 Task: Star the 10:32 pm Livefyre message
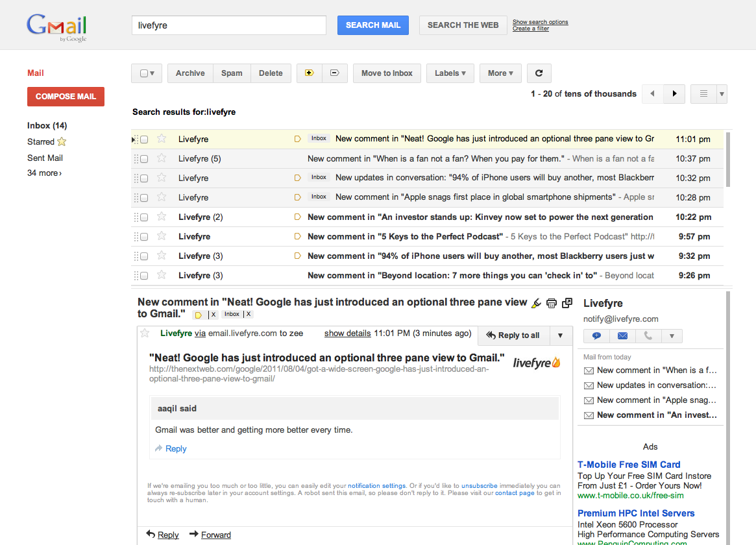(x=162, y=178)
